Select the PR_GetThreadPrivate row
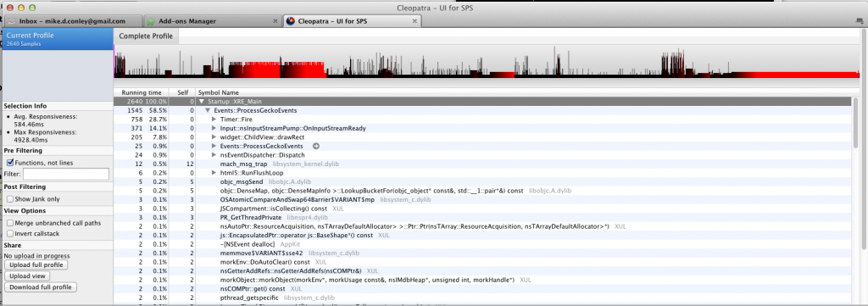 482,217
